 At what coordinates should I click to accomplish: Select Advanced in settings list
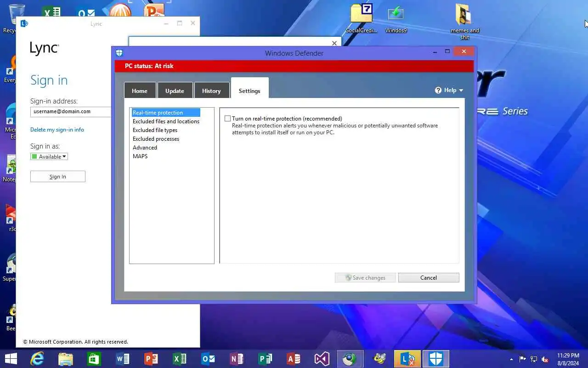coord(145,148)
